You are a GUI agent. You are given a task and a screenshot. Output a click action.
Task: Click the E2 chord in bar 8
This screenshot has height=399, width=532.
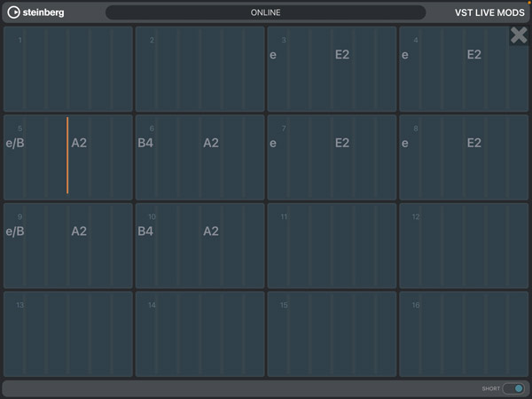tap(474, 143)
